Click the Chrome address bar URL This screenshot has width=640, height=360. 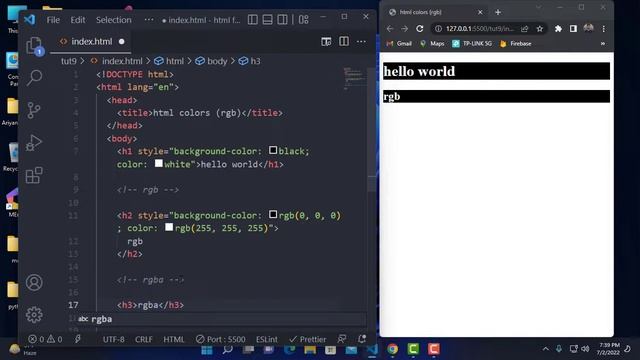tap(480, 29)
